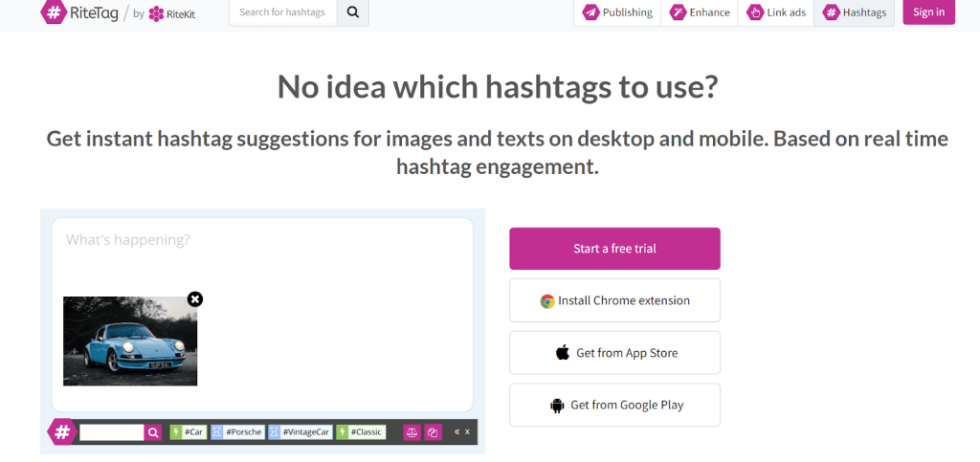Click Start a free trial

614,249
